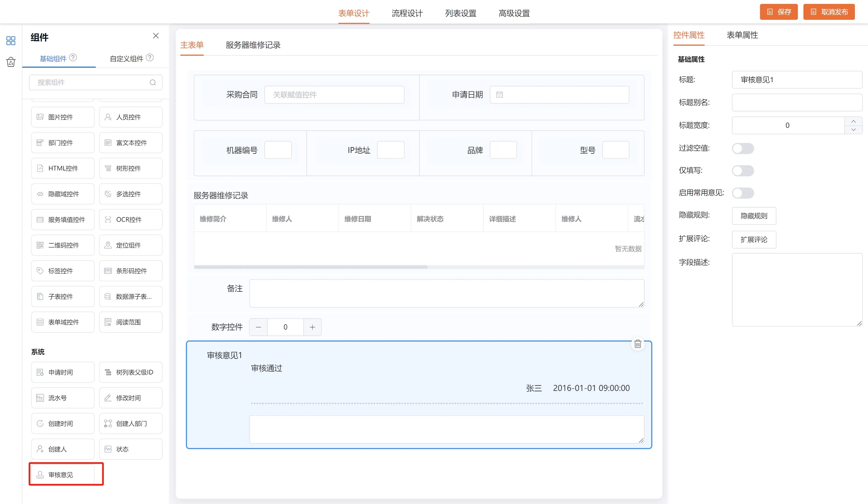Click the grid components icon in left sidebar

(x=11, y=41)
